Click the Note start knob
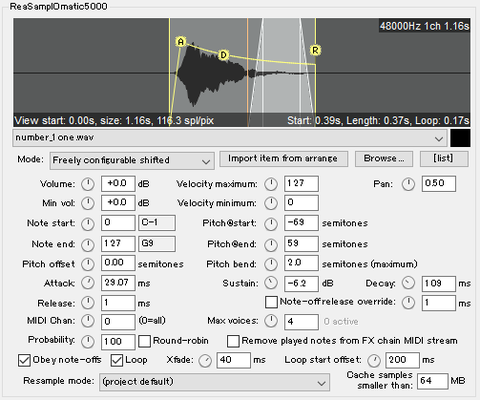Image resolution: width=480 pixels, height=400 pixels. 88,224
